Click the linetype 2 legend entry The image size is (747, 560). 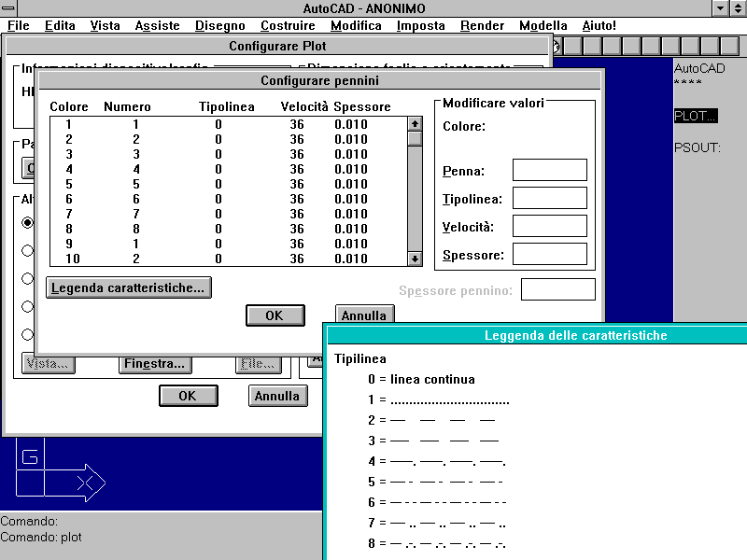[431, 421]
